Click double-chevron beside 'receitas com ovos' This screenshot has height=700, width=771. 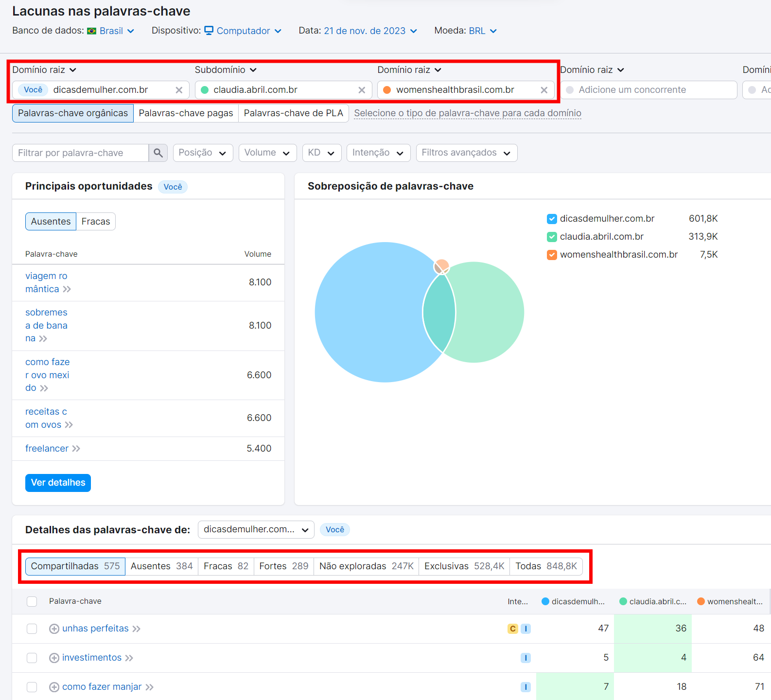[69, 425]
